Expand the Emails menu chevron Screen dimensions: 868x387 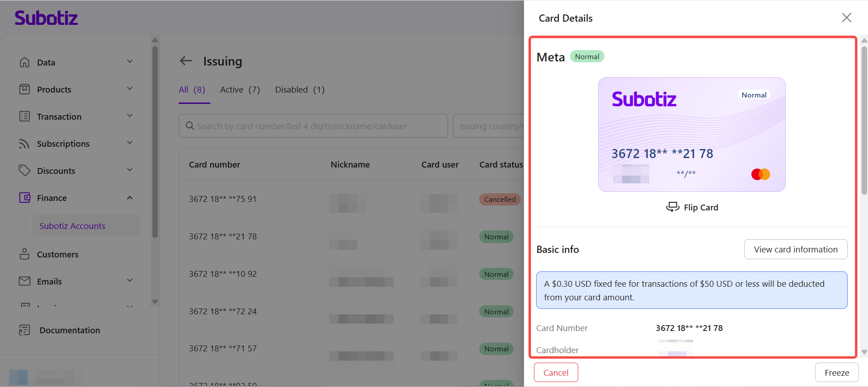tap(130, 280)
